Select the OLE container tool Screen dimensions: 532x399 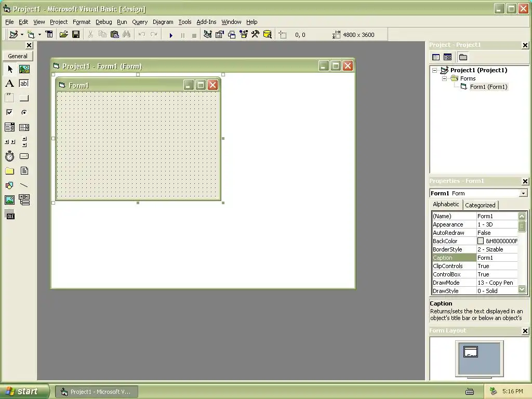pyautogui.click(x=10, y=215)
